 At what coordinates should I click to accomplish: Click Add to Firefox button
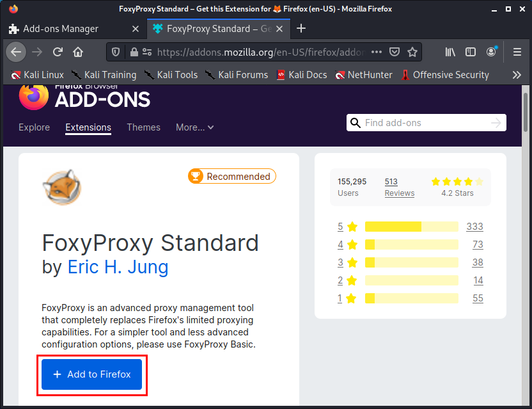tap(91, 374)
